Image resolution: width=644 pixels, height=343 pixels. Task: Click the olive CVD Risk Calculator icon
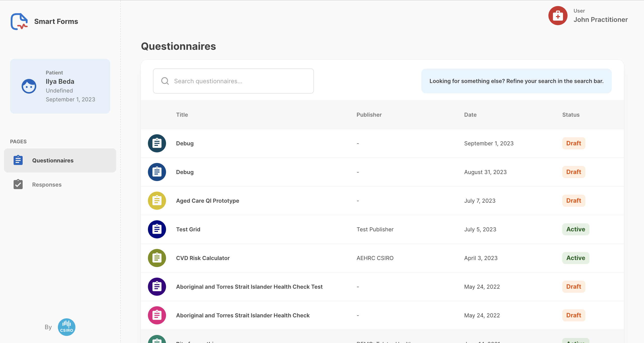pos(157,258)
